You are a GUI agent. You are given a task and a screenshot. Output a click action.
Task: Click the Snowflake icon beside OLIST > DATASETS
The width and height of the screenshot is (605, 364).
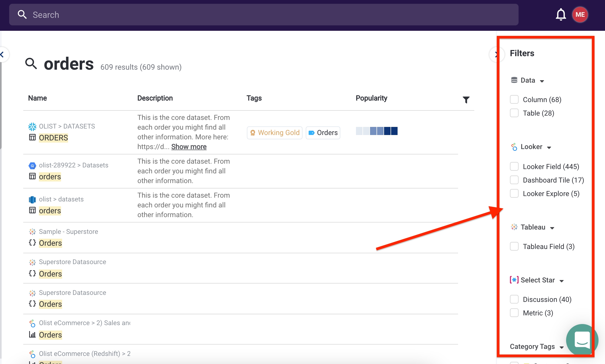(32, 126)
